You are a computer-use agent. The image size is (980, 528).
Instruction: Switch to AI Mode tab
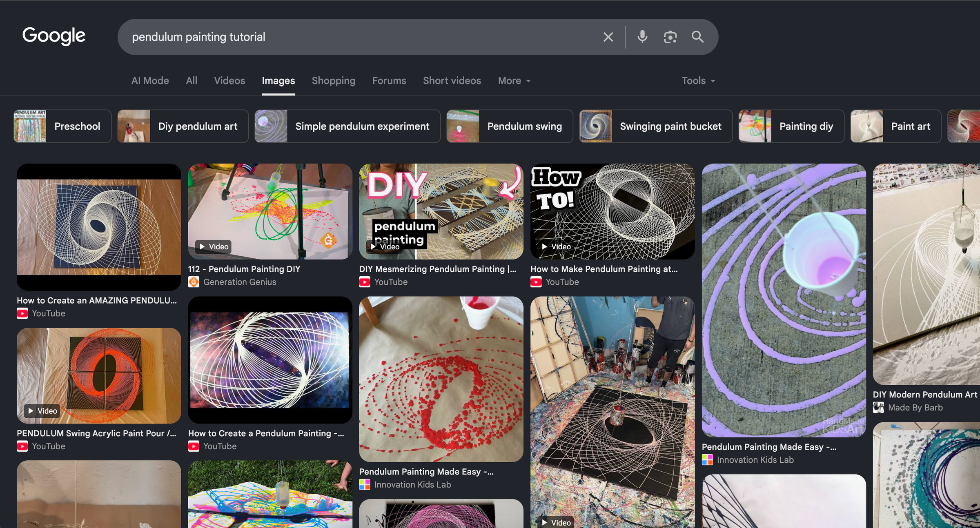coord(150,81)
